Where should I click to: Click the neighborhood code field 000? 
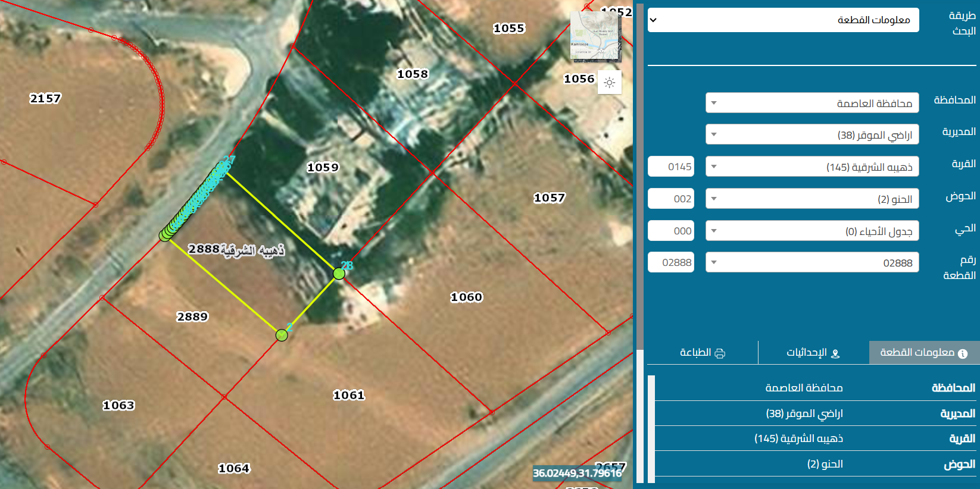(x=671, y=231)
